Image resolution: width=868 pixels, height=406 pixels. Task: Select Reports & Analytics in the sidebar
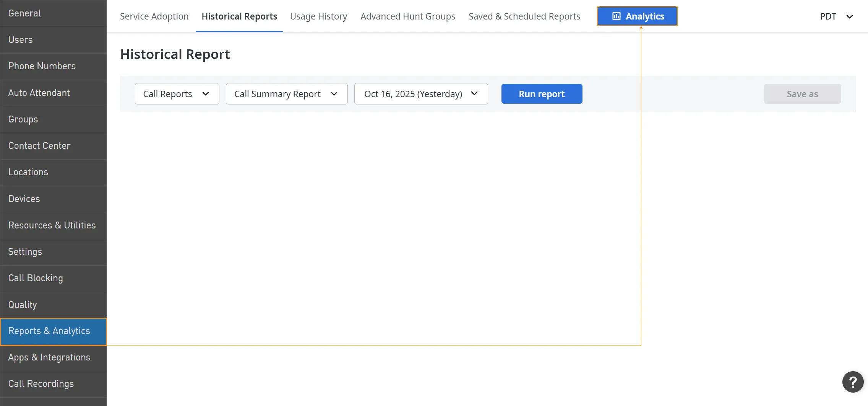click(x=53, y=331)
